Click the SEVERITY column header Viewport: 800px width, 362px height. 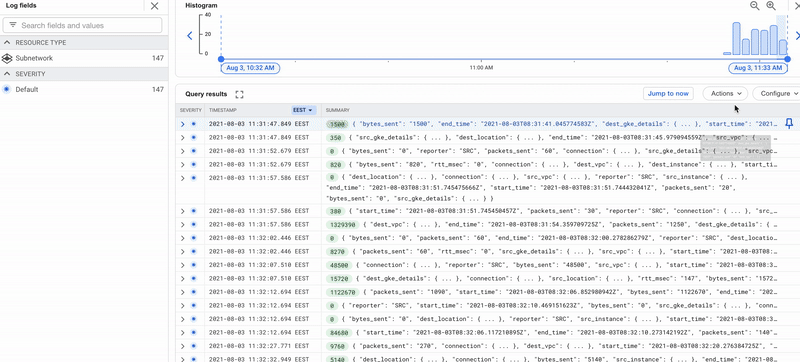point(191,110)
